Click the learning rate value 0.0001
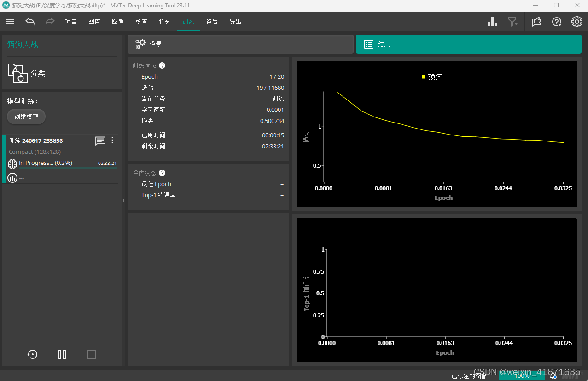 (275, 110)
